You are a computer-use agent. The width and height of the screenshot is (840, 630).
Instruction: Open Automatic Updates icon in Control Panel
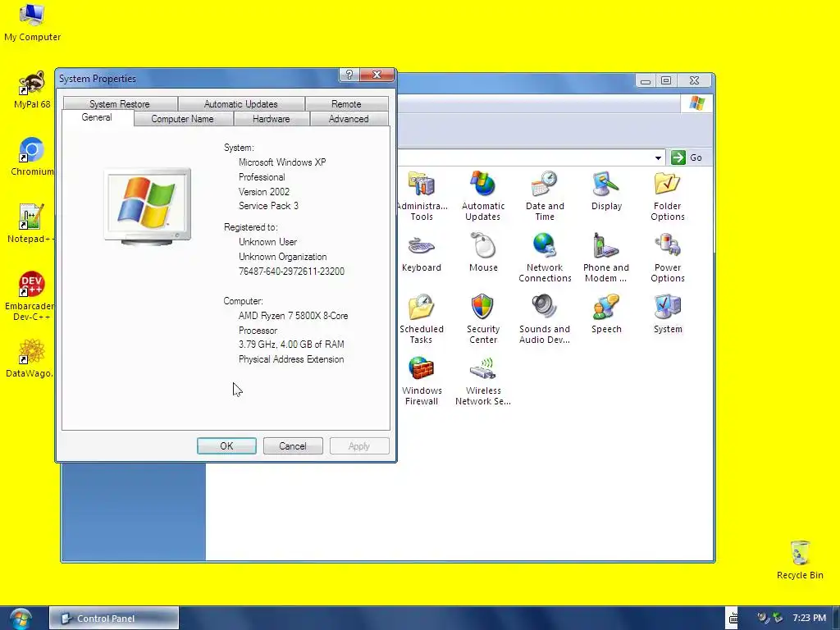click(482, 195)
